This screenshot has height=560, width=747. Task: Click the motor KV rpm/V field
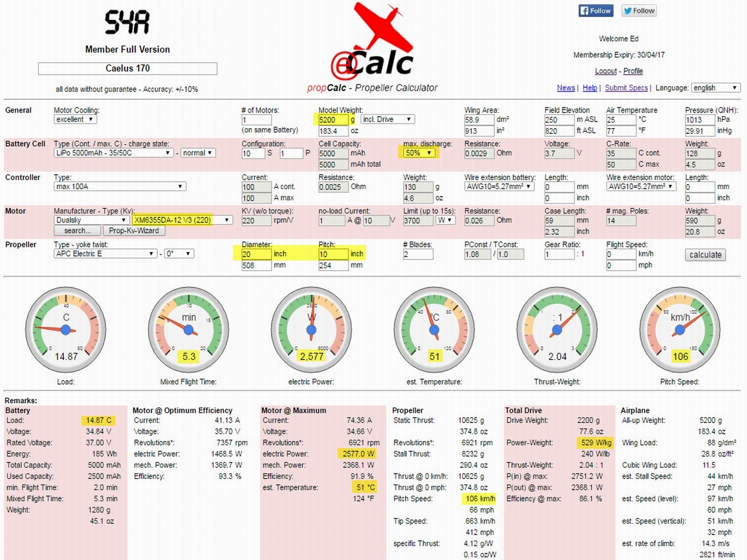tap(256, 221)
